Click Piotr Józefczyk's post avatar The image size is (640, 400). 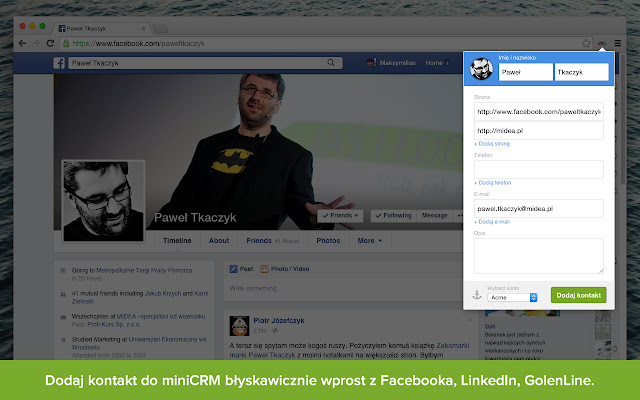tap(239, 325)
